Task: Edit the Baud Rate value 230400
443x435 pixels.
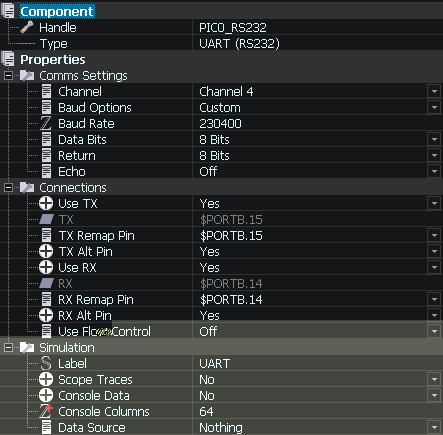Action: [220, 124]
